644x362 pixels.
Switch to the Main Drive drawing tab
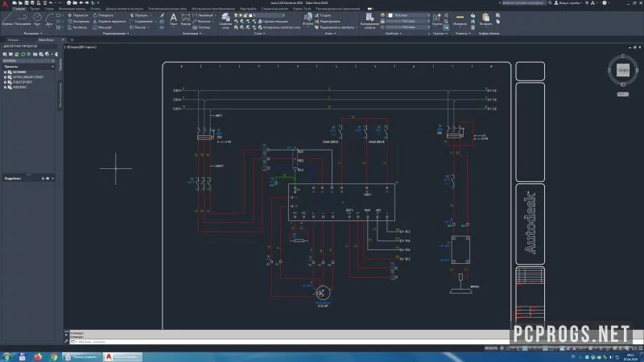(x=46, y=39)
